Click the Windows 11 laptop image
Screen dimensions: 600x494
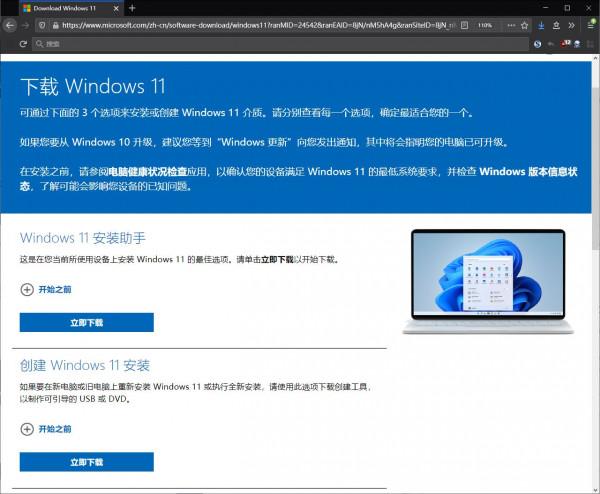pos(488,282)
